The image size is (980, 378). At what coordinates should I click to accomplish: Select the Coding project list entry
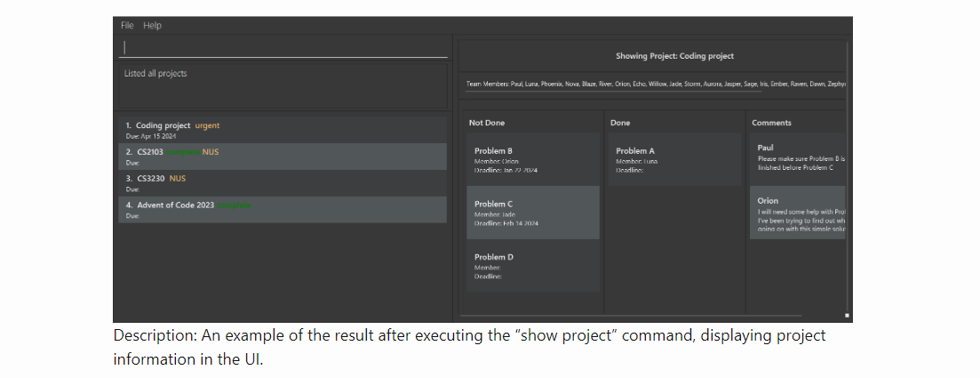283,130
